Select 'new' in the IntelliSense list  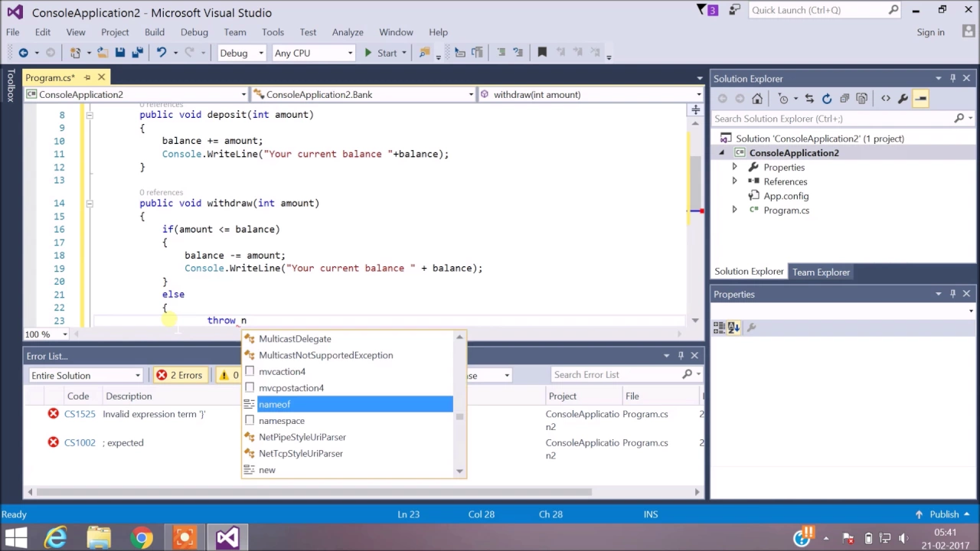tap(348, 470)
